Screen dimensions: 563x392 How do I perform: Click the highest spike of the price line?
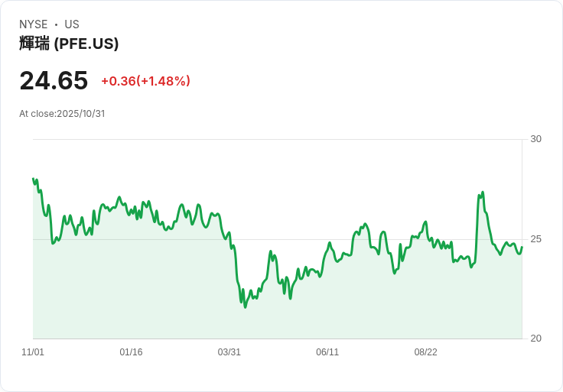[x=483, y=193]
